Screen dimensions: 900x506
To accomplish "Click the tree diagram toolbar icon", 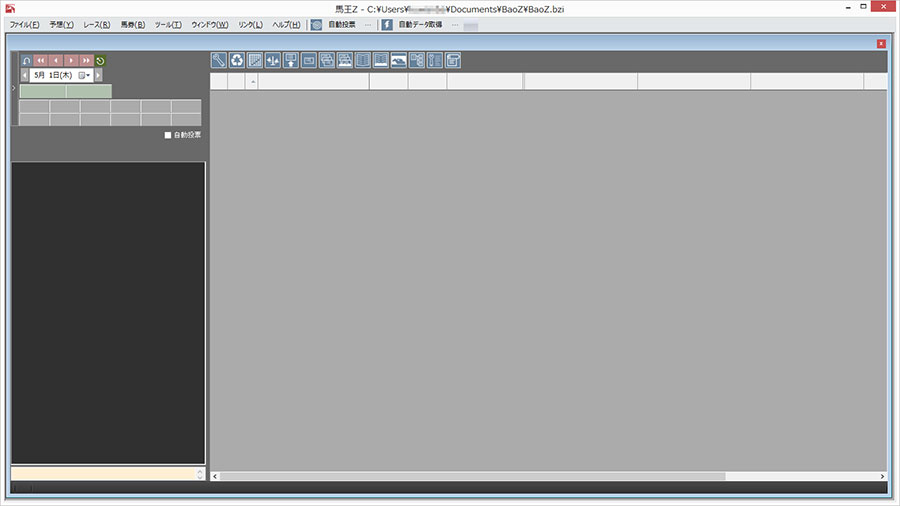I will point(417,60).
